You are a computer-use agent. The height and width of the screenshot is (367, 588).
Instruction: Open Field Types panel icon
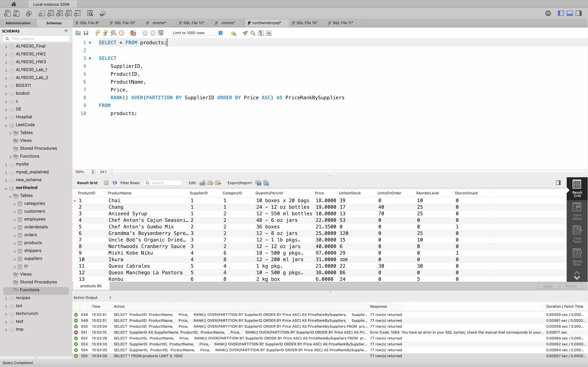577,234
